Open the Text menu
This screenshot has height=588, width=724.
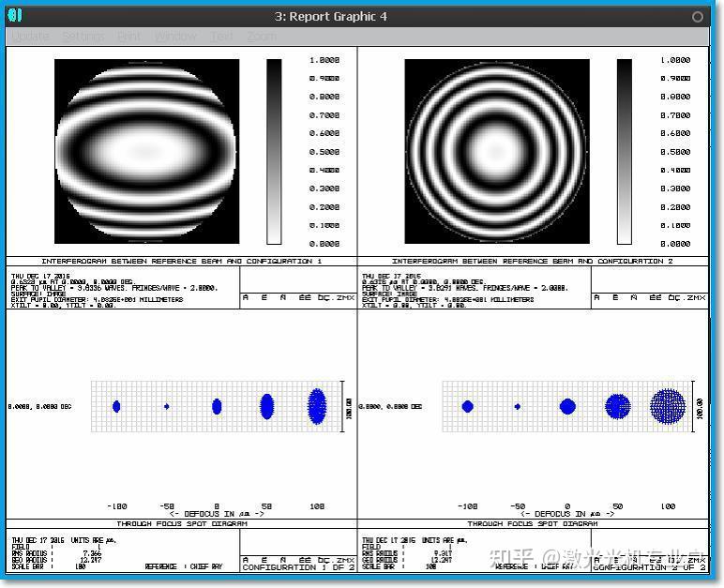pyautogui.click(x=221, y=36)
